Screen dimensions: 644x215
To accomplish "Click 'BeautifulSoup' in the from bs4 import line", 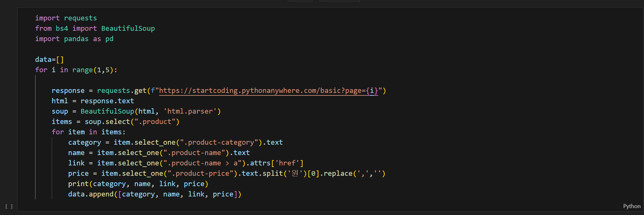I will click(x=128, y=29).
